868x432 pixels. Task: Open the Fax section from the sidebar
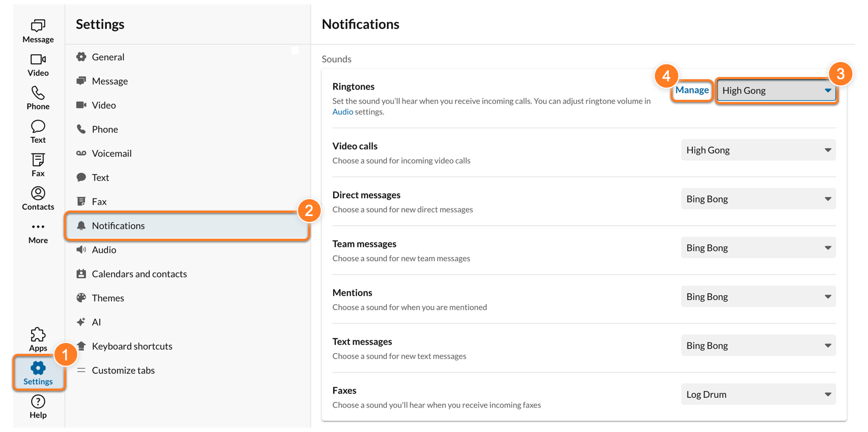coord(37,164)
